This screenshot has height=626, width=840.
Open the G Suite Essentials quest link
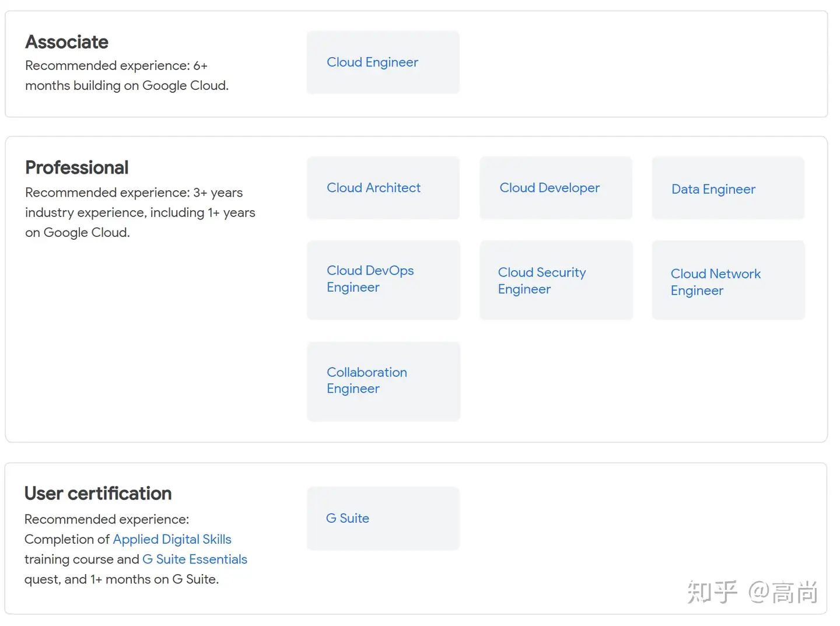click(x=195, y=559)
